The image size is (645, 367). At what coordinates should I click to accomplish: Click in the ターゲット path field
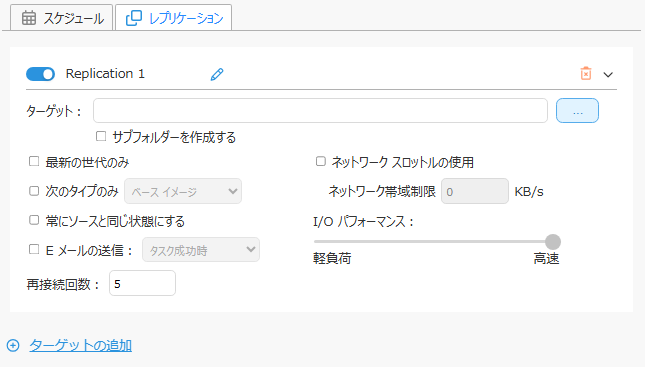320,111
